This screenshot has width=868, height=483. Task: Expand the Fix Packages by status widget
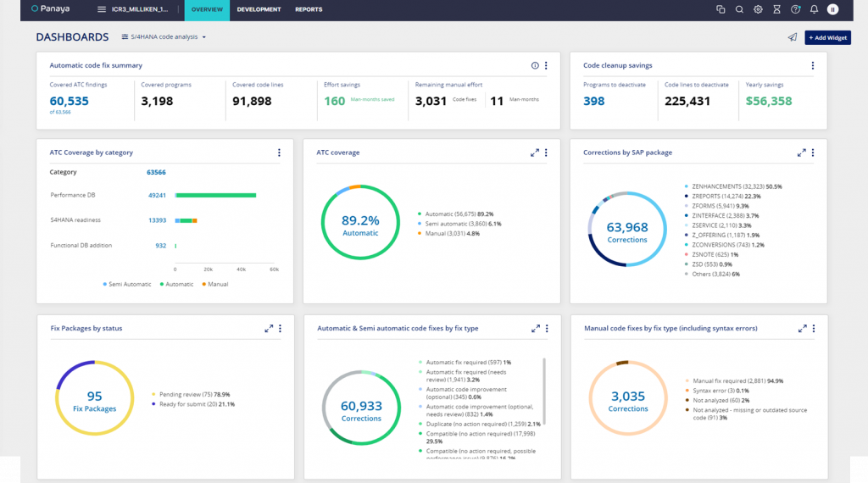pyautogui.click(x=269, y=328)
